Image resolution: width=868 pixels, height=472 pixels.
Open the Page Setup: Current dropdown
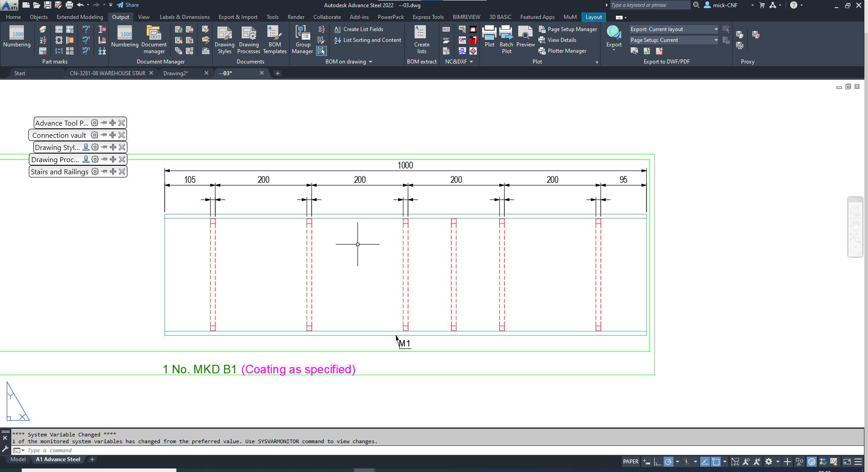click(716, 40)
